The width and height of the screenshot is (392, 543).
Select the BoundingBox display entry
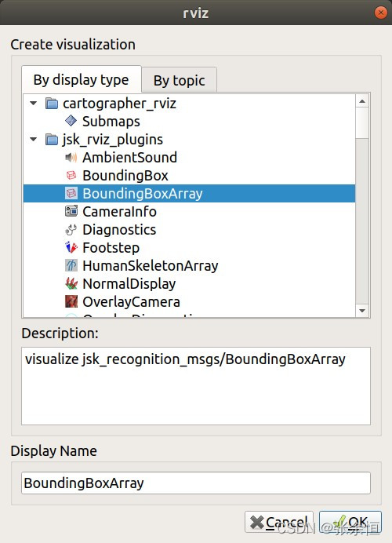point(125,176)
